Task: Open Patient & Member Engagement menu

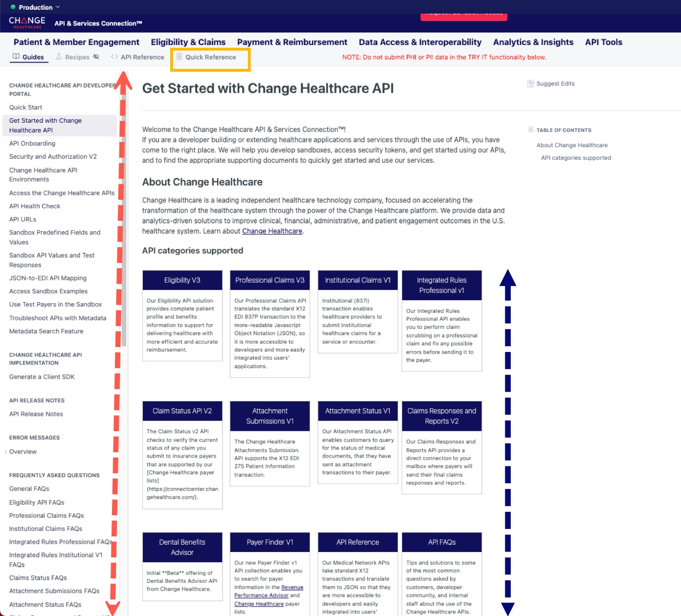Action: coord(76,42)
